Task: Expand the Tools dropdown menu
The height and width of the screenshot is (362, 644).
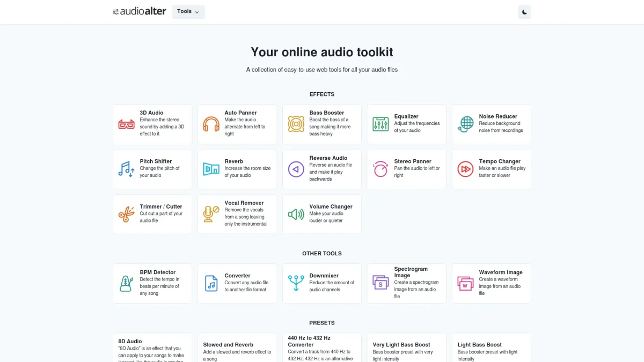Action: [x=188, y=12]
